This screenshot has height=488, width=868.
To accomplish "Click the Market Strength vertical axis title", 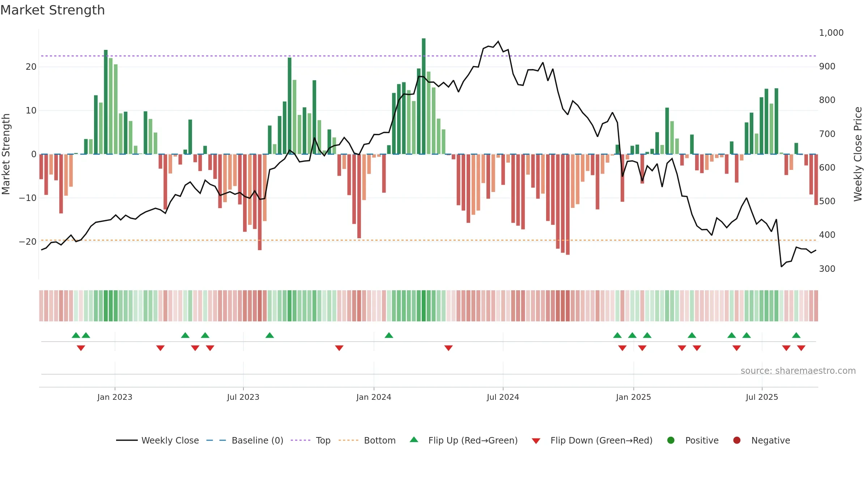I will tap(6, 154).
